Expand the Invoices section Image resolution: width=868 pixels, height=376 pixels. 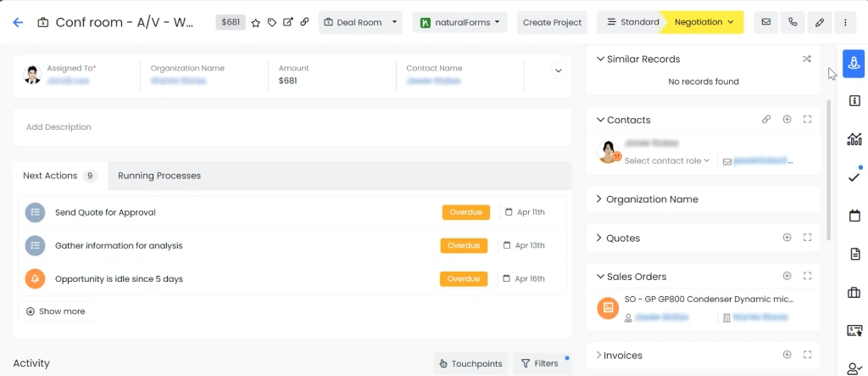(x=598, y=355)
